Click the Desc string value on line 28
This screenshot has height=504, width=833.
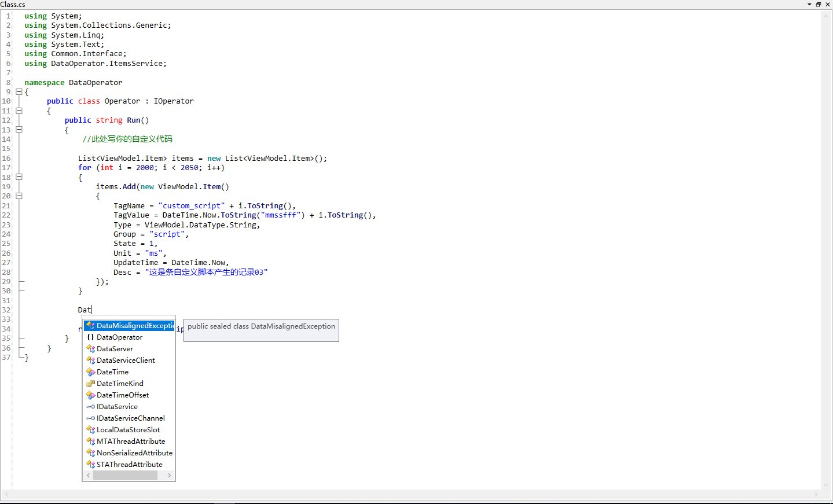[206, 273]
